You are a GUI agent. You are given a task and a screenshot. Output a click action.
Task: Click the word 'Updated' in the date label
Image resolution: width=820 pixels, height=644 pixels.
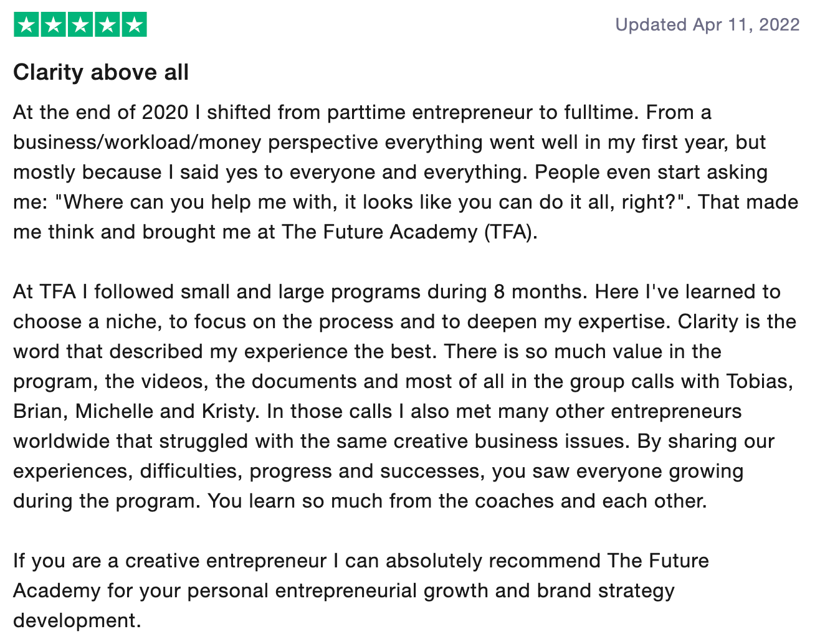[651, 25]
